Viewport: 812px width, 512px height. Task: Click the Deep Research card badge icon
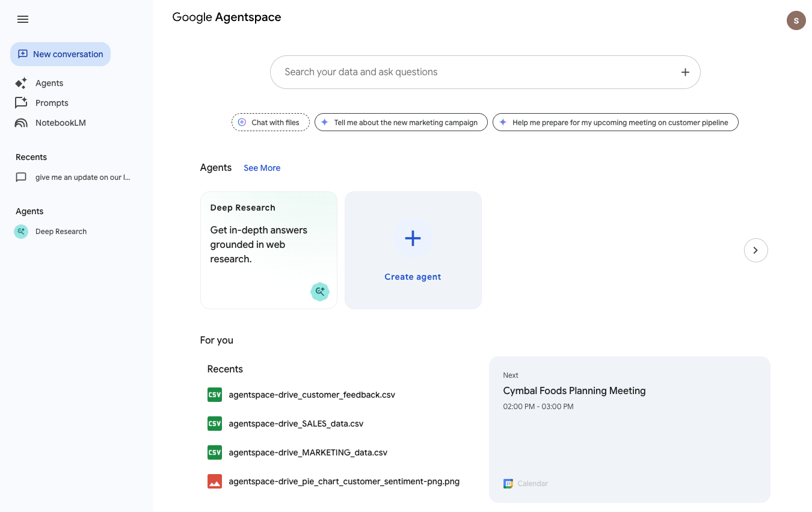(320, 292)
